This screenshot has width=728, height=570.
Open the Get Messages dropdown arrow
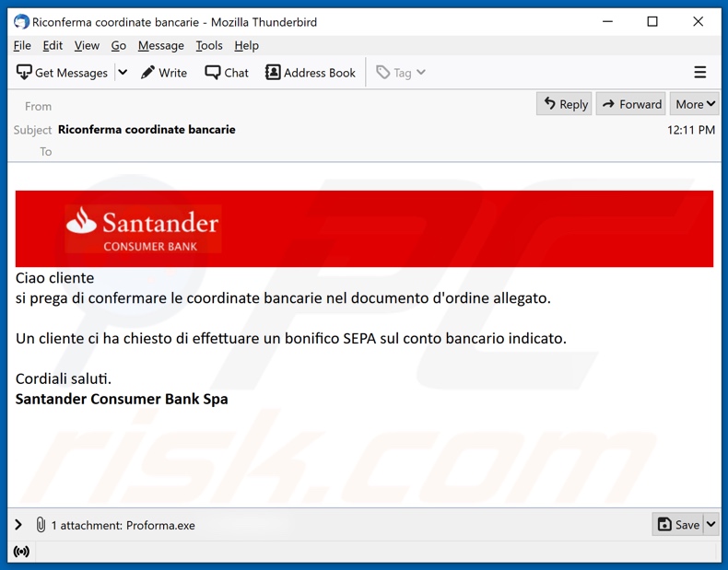[123, 73]
